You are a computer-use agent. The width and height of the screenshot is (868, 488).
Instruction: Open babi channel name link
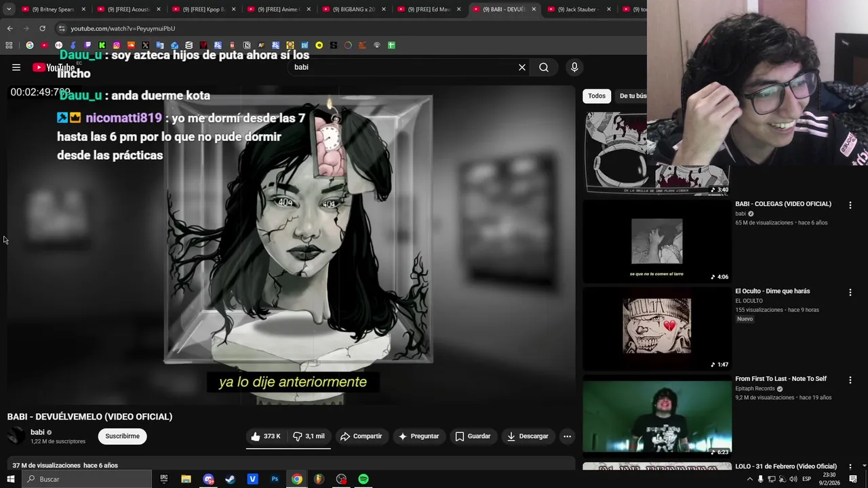(37, 432)
